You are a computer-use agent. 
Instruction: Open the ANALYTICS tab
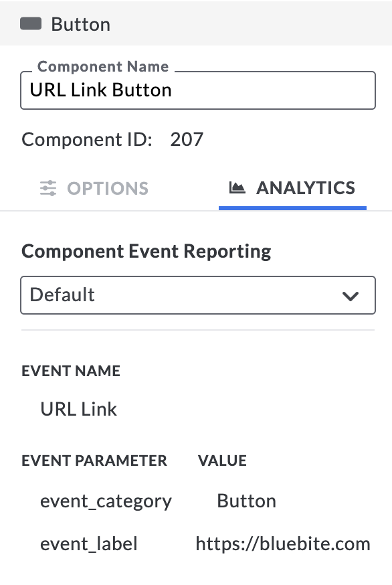tap(292, 188)
